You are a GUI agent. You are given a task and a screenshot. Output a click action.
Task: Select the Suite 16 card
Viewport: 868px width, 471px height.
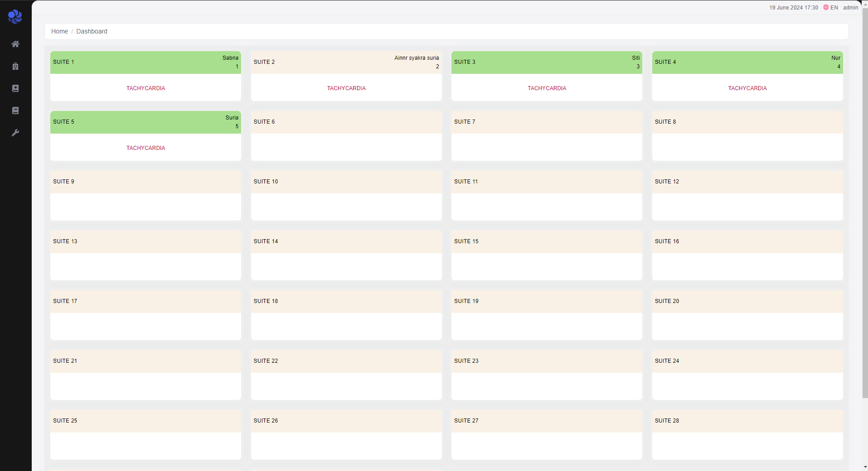click(747, 255)
